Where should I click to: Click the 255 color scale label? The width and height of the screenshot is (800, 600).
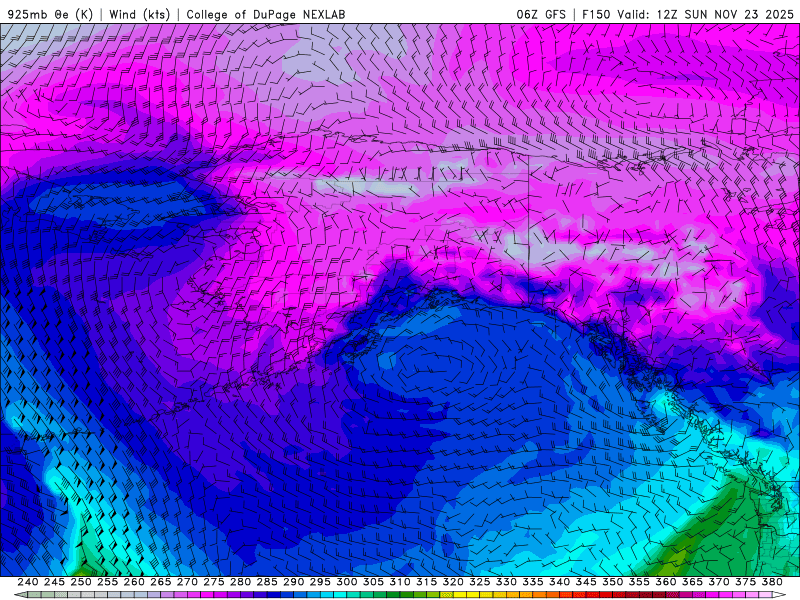pos(107,582)
